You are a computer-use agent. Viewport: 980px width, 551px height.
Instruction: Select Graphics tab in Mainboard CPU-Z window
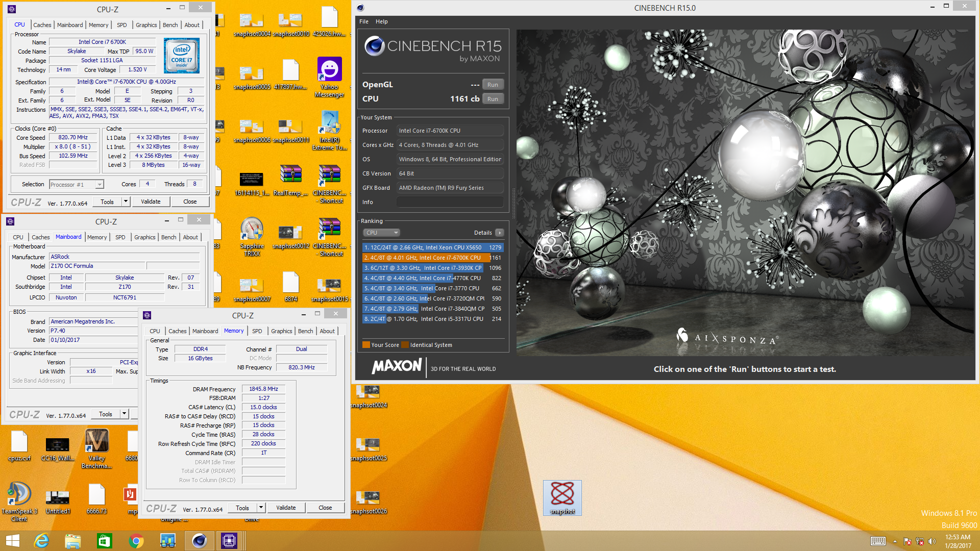pyautogui.click(x=144, y=237)
